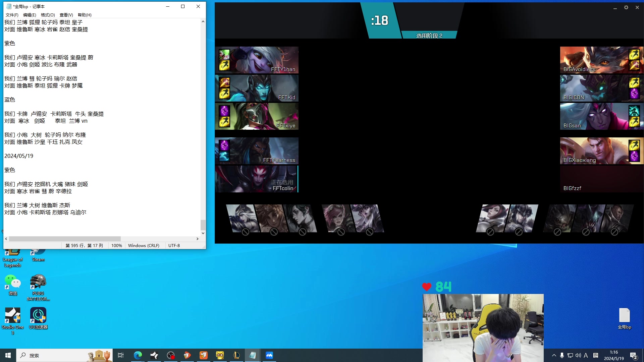Open League of Legends taskbar icon
This screenshot has height=362, width=644.
236,355
